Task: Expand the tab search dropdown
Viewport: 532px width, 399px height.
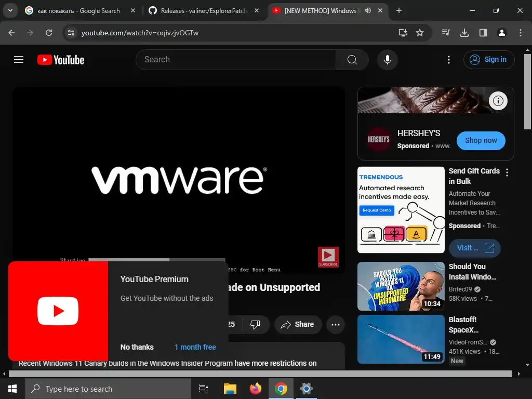Action: pos(10,10)
